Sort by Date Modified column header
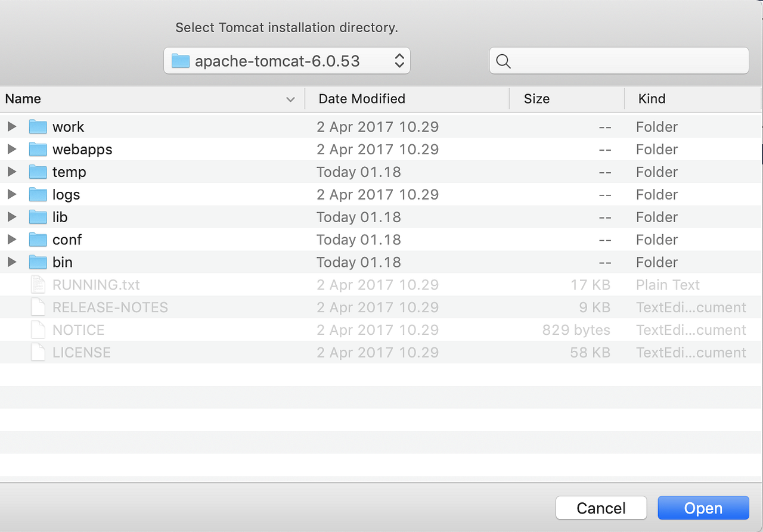Screen dimensions: 763x532 pyautogui.click(x=408, y=99)
